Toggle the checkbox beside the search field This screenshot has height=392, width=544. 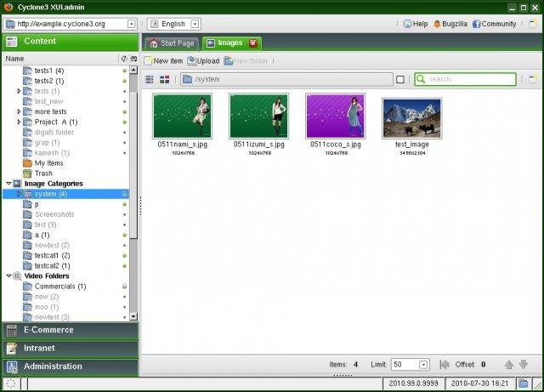coord(400,79)
